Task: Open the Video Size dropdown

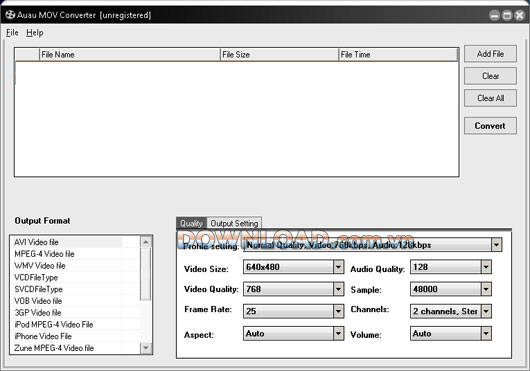Action: pos(338,267)
